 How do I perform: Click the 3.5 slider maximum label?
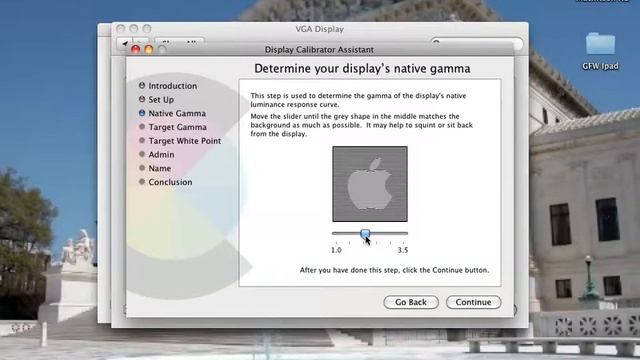click(x=403, y=250)
